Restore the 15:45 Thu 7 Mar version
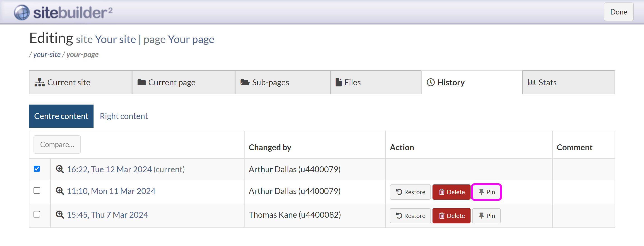The height and width of the screenshot is (246, 644). coord(410,215)
